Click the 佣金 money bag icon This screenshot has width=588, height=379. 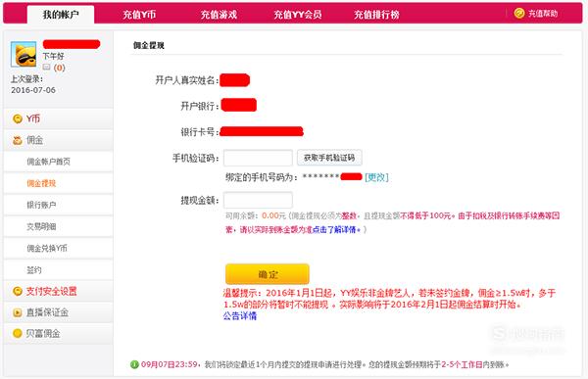[18, 141]
